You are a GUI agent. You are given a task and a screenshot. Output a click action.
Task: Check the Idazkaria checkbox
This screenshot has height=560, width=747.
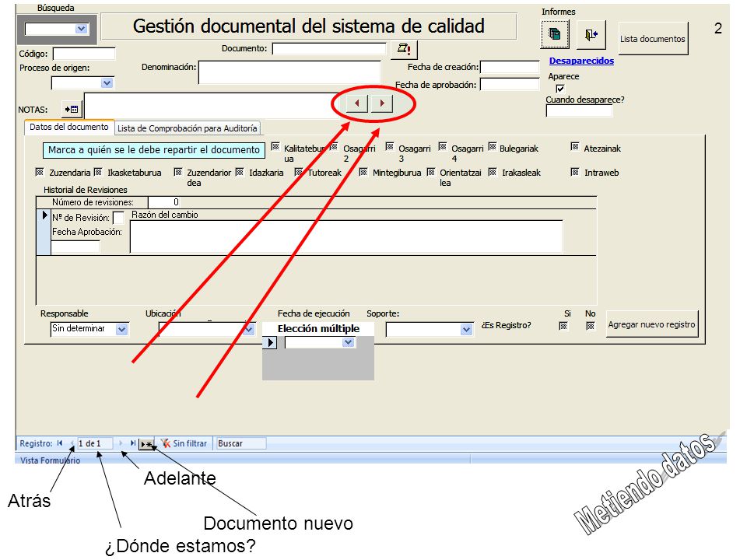tap(240, 172)
